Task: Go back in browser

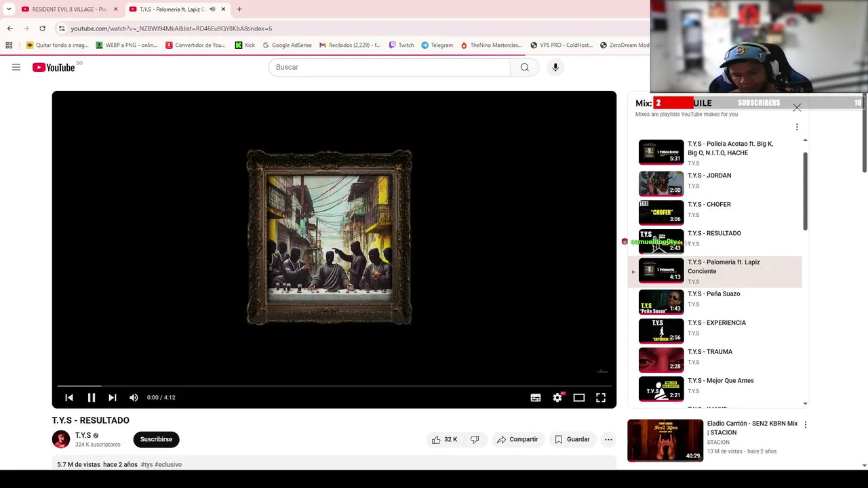Action: [9, 28]
